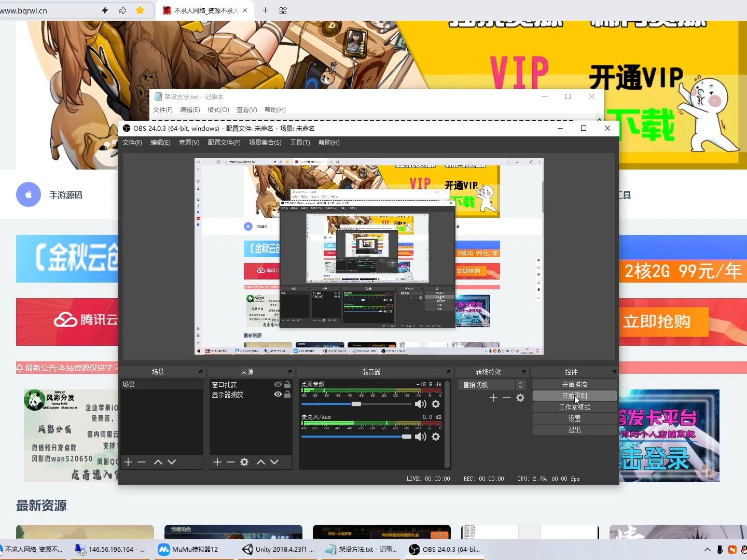This screenshot has height=560, width=747.
Task: Click the browser share arrow icon
Action: [122, 10]
